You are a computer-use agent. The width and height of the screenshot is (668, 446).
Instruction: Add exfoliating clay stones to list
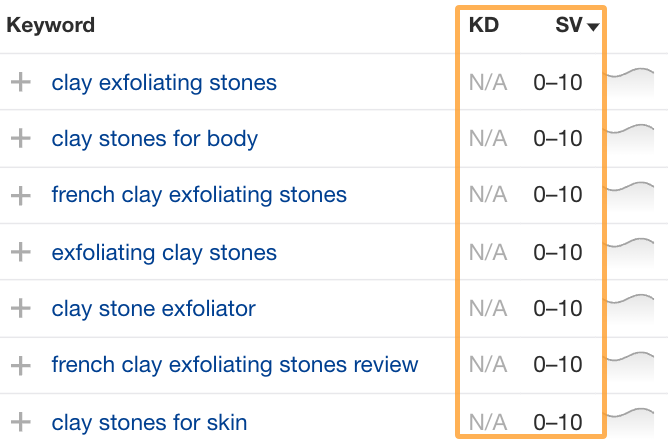(x=21, y=252)
